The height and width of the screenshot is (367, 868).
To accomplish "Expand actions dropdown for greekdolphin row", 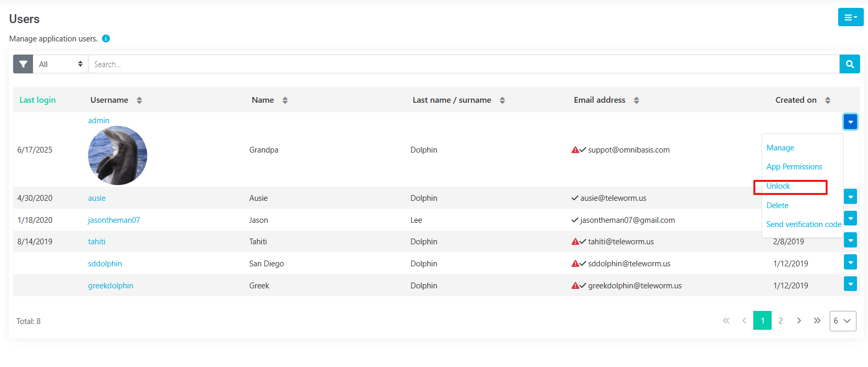I will [x=850, y=284].
